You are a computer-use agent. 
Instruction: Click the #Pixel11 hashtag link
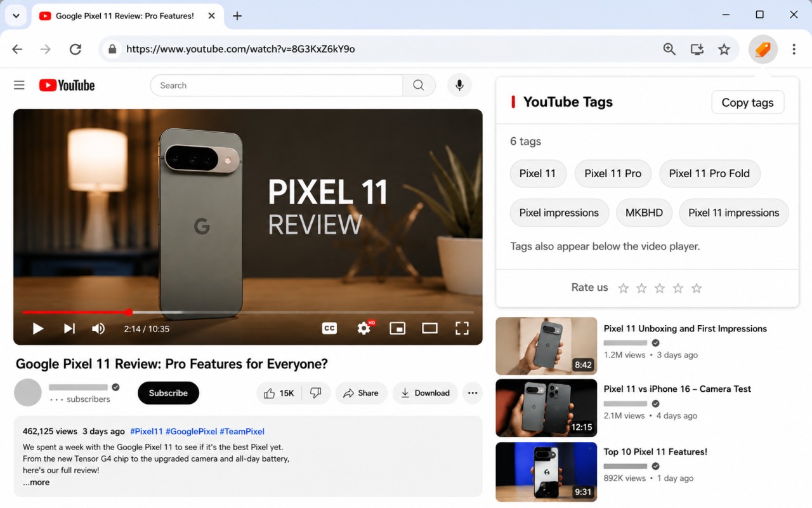click(x=147, y=431)
